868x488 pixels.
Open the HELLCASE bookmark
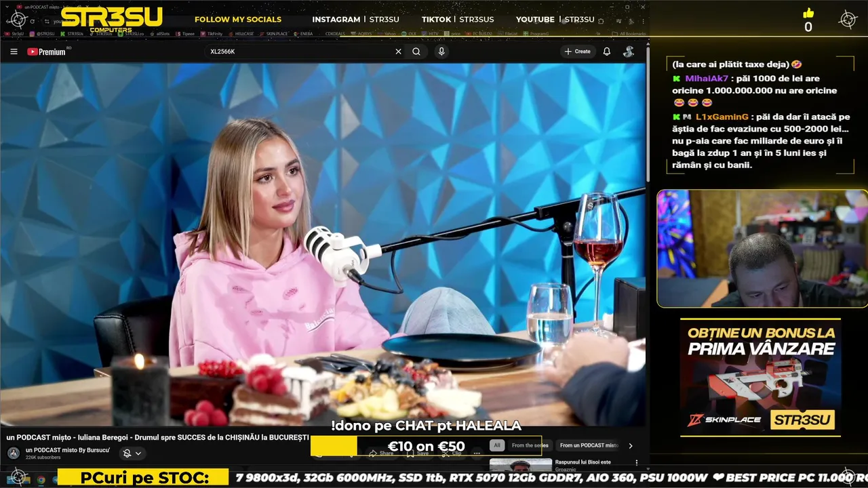coord(241,33)
